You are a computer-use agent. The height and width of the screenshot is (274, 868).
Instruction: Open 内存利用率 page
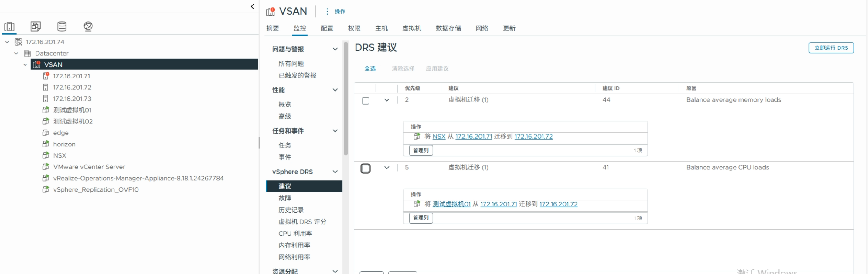(x=294, y=245)
